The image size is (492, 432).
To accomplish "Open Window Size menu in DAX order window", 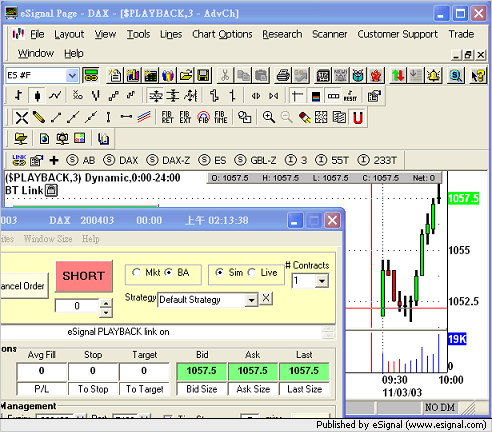I will click(x=48, y=239).
